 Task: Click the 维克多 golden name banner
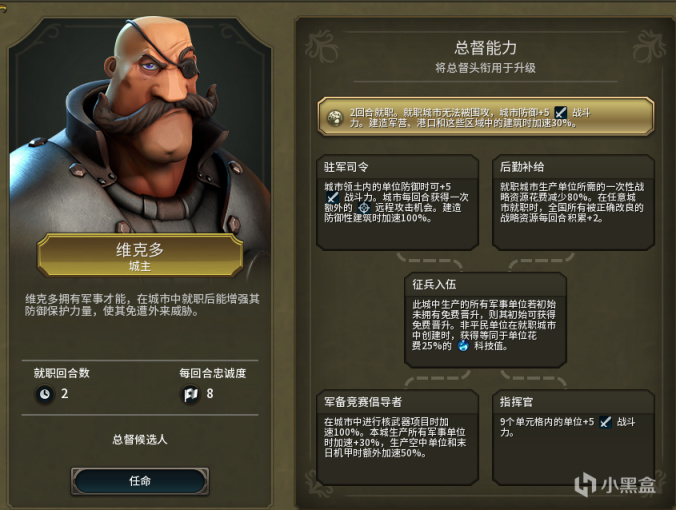click(x=140, y=256)
